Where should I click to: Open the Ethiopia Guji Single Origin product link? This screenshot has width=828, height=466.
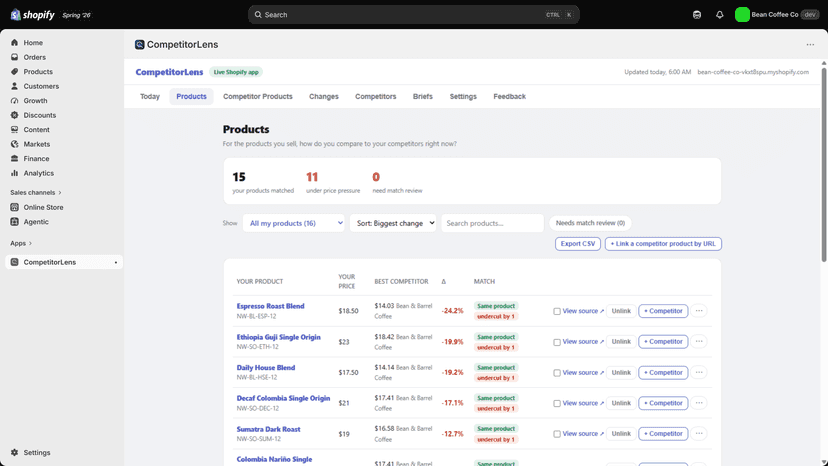(x=278, y=337)
